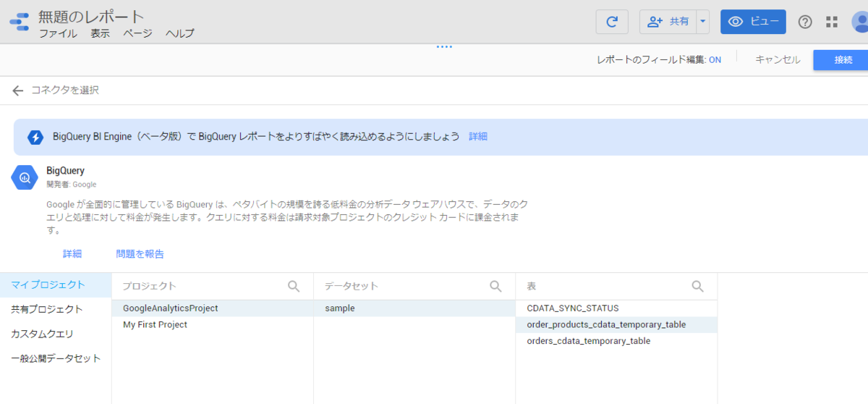Viewport: 868px width, 404px height.
Task: Click the Data Studio logo icon
Action: point(20,22)
